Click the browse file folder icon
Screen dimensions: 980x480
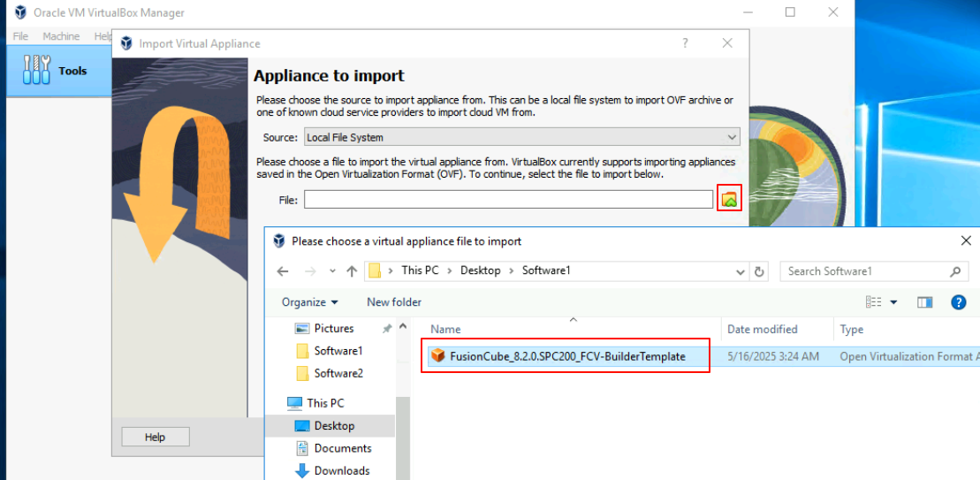tap(729, 200)
